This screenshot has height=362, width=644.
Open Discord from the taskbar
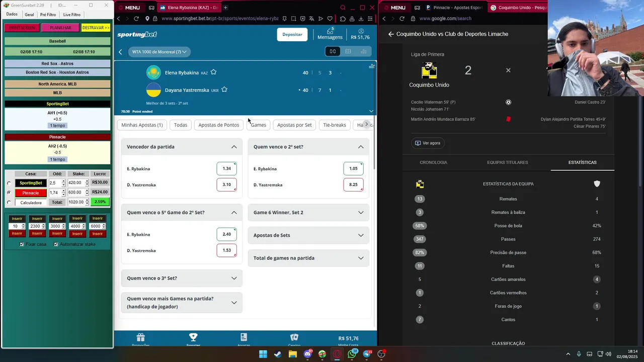click(307, 354)
